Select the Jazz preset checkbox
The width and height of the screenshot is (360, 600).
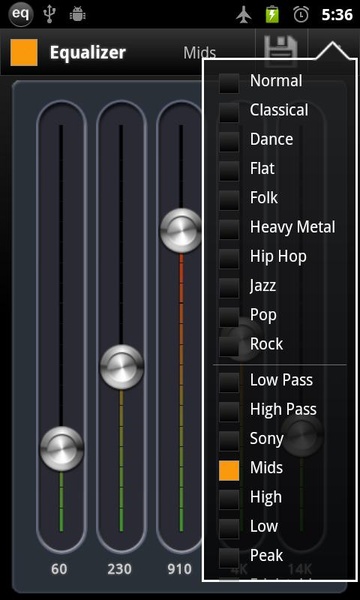[x=229, y=287]
